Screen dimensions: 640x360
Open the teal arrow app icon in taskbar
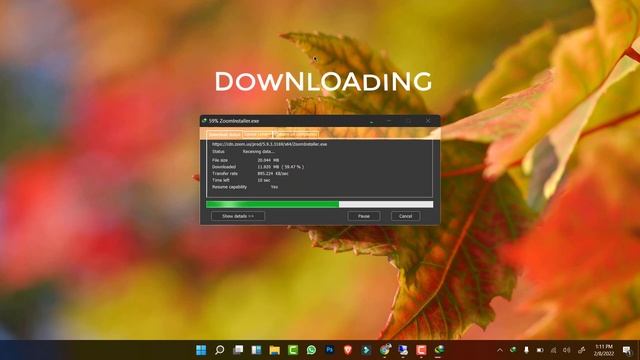pyautogui.click(x=367, y=350)
